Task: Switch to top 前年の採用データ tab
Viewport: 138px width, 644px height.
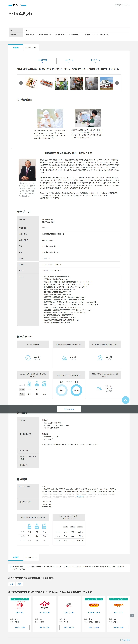Action: click(31, 48)
